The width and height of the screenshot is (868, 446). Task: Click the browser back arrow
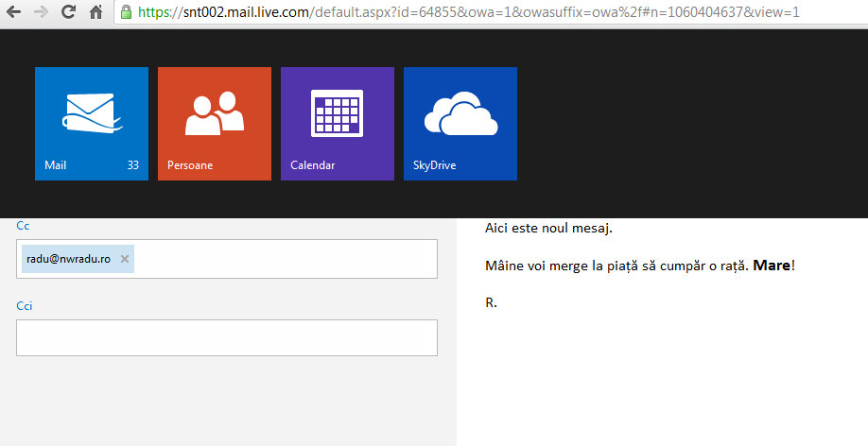point(13,12)
